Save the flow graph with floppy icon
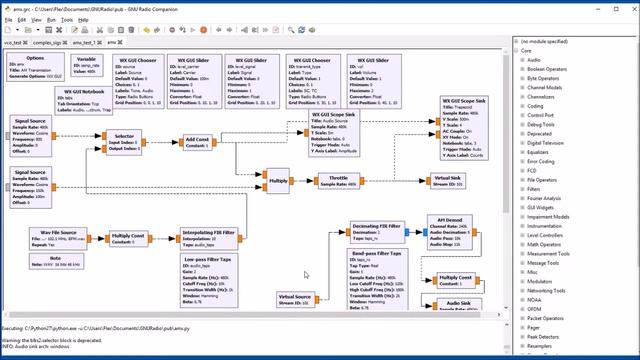Image resolution: width=640 pixels, height=360 pixels. tap(49, 30)
